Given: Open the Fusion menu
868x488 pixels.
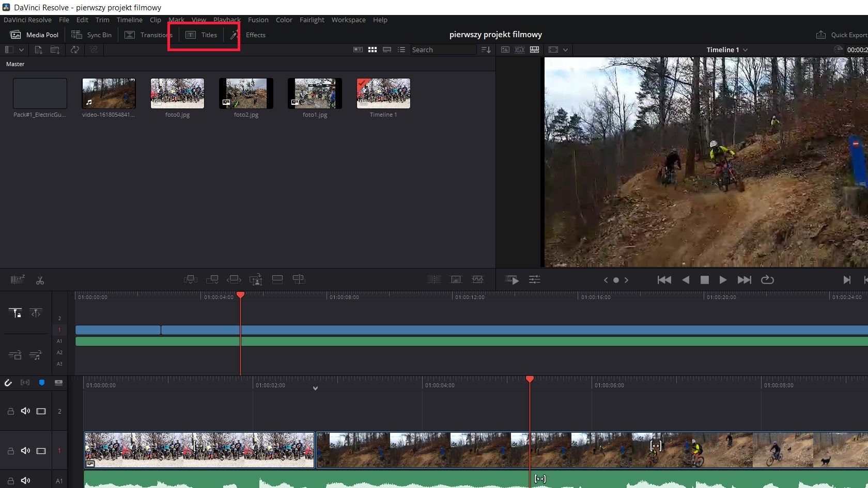Looking at the screenshot, I should (x=258, y=20).
